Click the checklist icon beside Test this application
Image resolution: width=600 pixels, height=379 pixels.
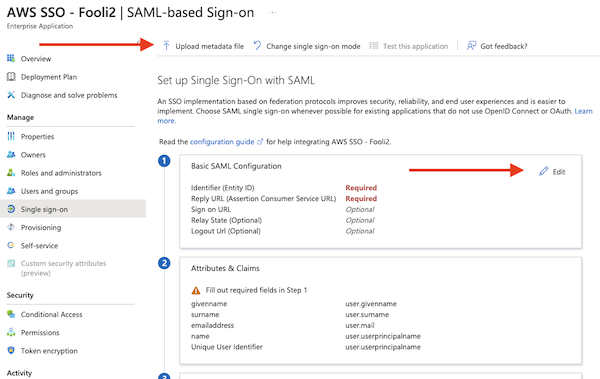(373, 46)
